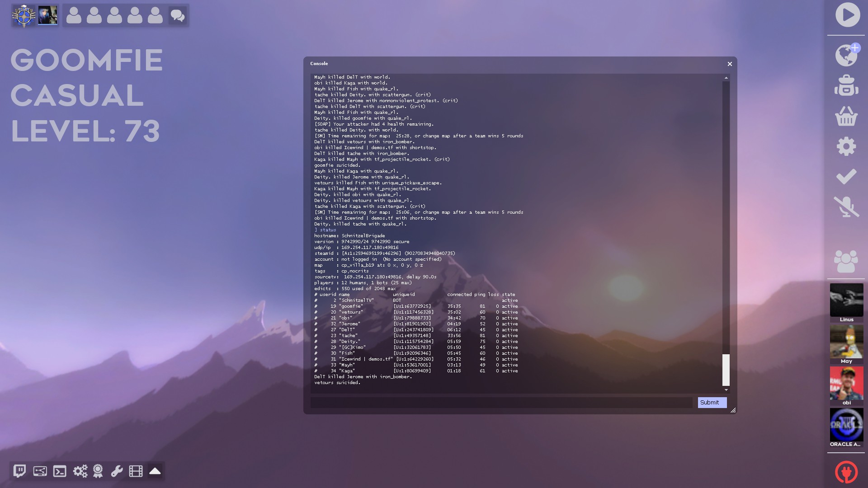
Task: Toggle the muted microphone icon
Action: pyautogui.click(x=846, y=206)
